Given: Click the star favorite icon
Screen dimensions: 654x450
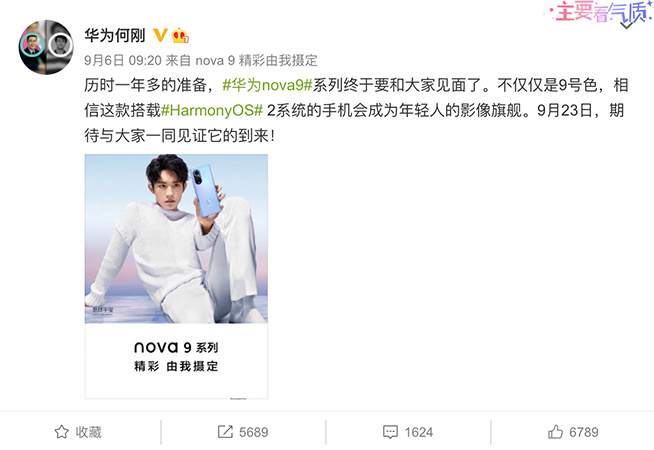Looking at the screenshot, I should 62,432.
